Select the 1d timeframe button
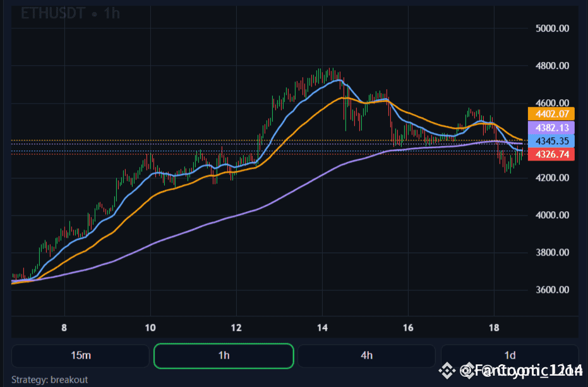 pyautogui.click(x=510, y=355)
